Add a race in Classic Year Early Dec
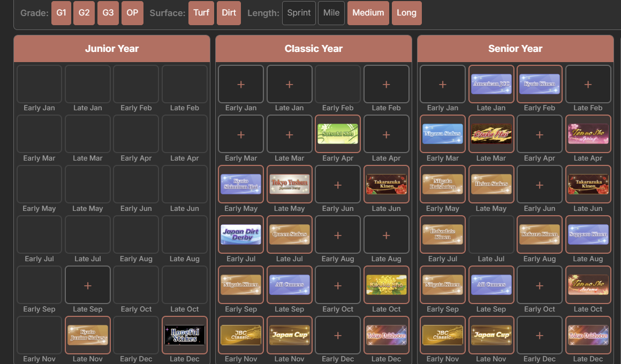621x364 pixels. click(338, 335)
